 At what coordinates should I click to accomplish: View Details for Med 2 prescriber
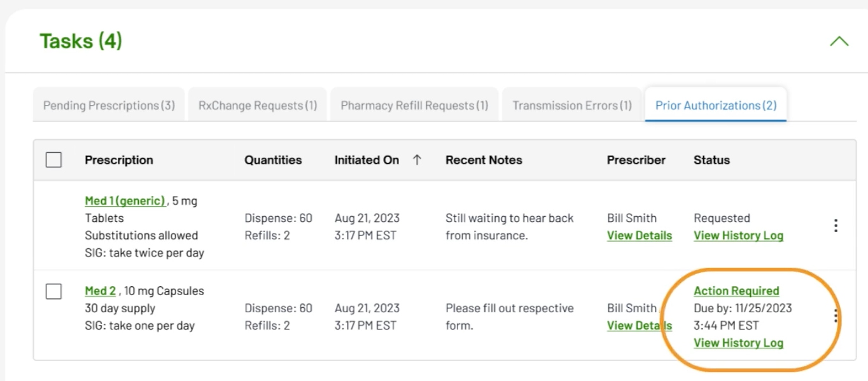pyautogui.click(x=640, y=326)
